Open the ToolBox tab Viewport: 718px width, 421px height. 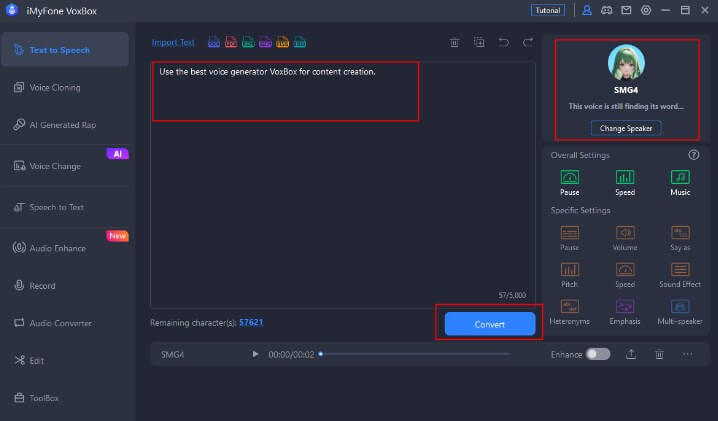pyautogui.click(x=65, y=398)
